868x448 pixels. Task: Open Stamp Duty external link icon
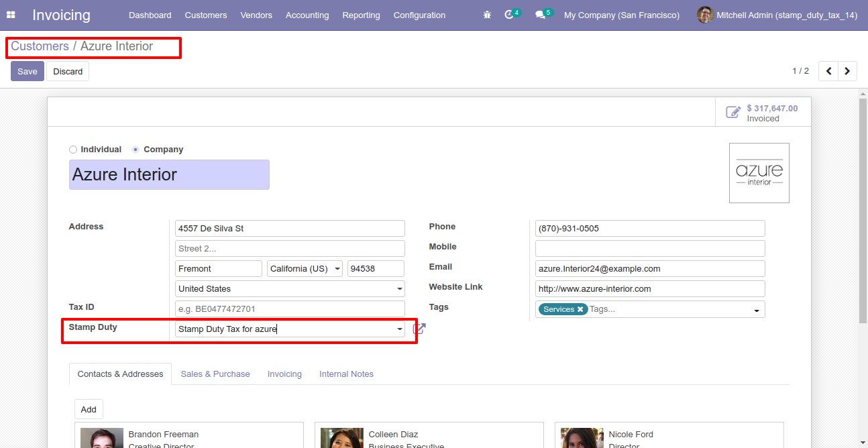click(x=419, y=329)
